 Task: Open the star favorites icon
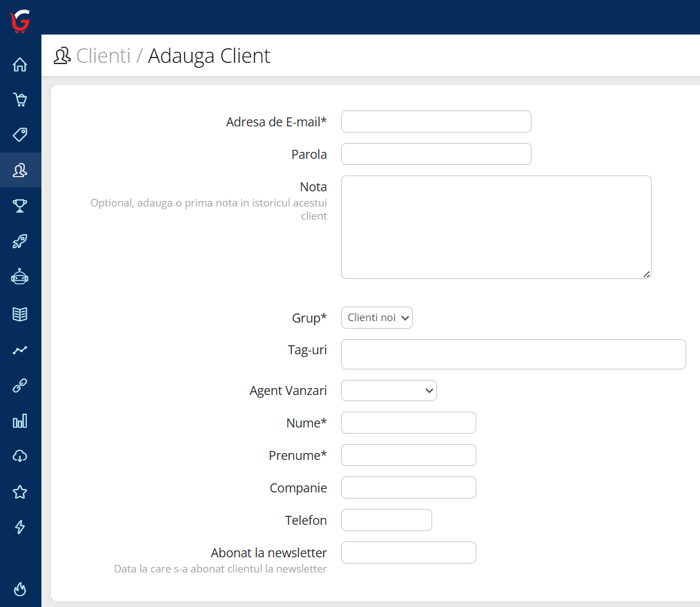[20, 492]
